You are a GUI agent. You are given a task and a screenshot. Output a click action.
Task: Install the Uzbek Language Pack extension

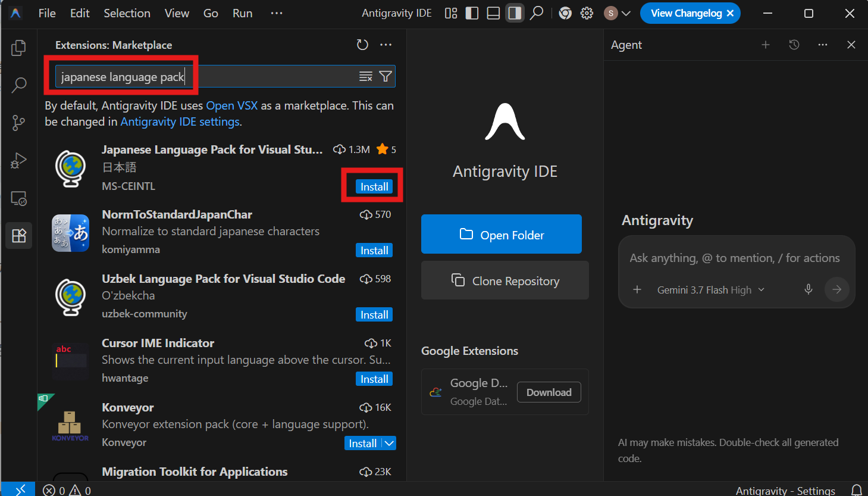click(374, 315)
